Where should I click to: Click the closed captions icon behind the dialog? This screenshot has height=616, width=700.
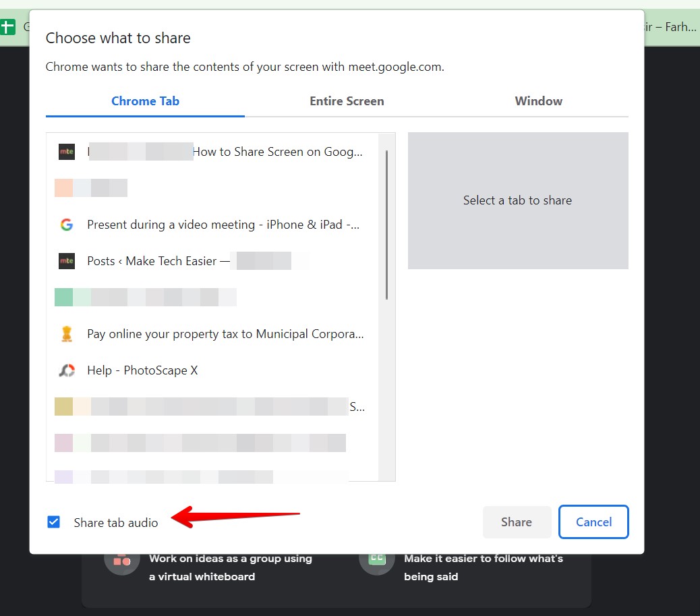coord(377,567)
